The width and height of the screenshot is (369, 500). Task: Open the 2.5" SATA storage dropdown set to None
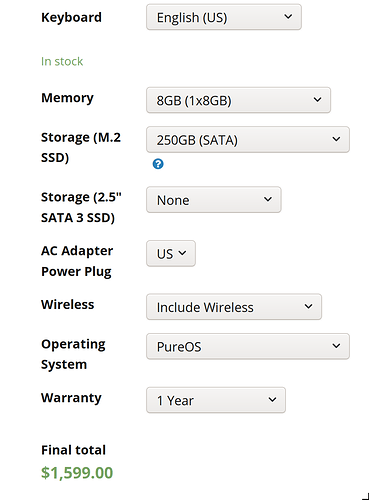coord(214,200)
